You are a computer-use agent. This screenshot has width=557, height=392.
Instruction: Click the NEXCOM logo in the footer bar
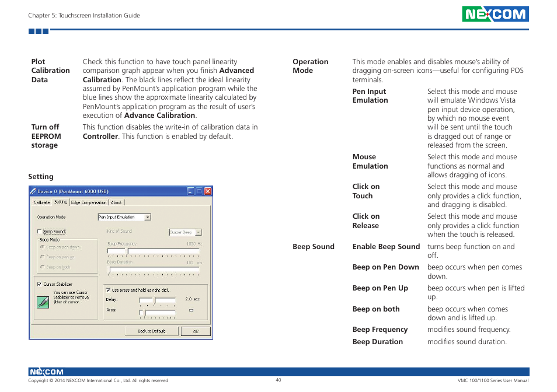(46, 372)
